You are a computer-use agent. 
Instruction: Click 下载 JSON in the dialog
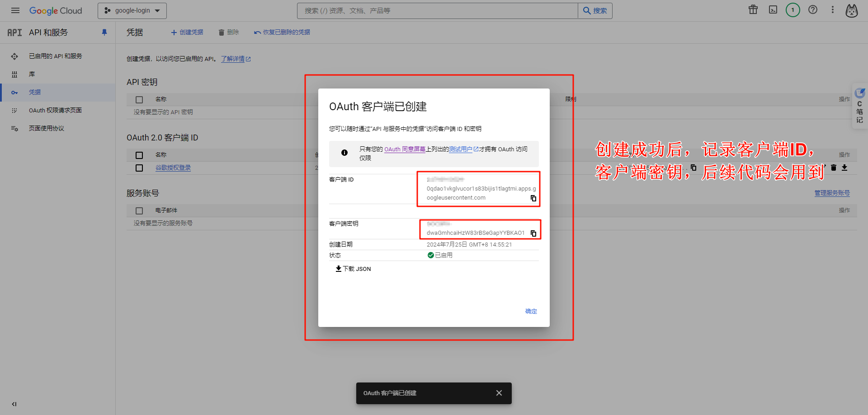[x=353, y=269]
